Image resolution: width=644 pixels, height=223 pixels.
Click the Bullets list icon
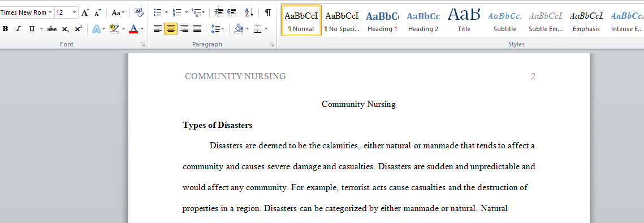(157, 12)
